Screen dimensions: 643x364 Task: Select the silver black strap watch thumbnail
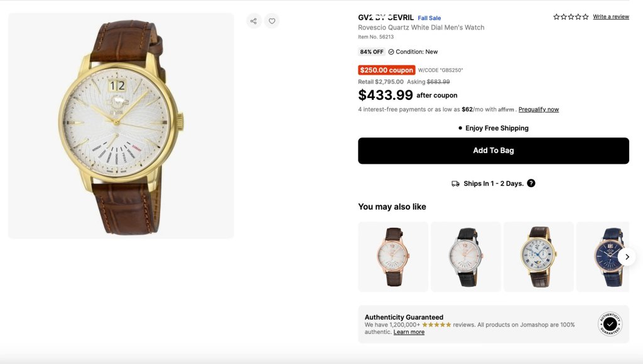tap(466, 257)
